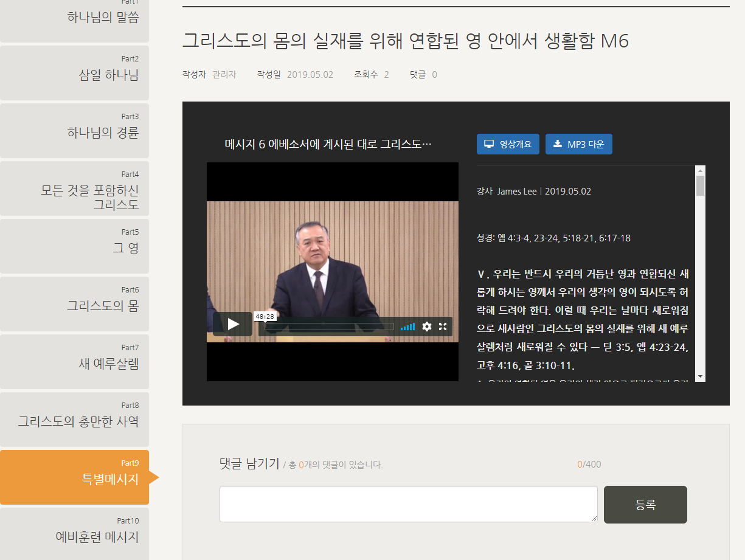The image size is (745, 560).
Task: Open Part10 예비훈련 메시지
Action: point(74,533)
